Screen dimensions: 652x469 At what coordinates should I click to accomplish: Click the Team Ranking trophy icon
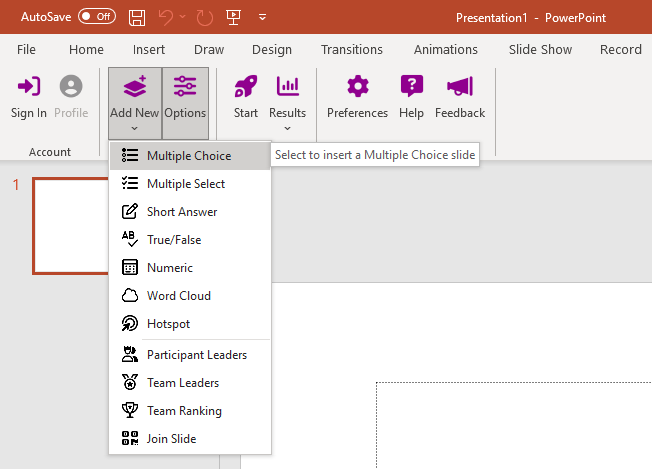tap(130, 410)
